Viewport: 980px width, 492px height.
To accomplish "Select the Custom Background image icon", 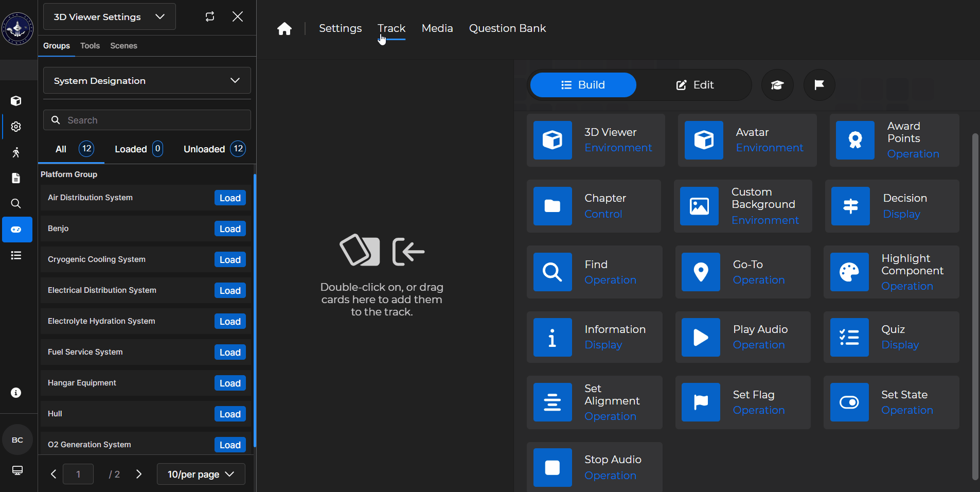I will [699, 206].
